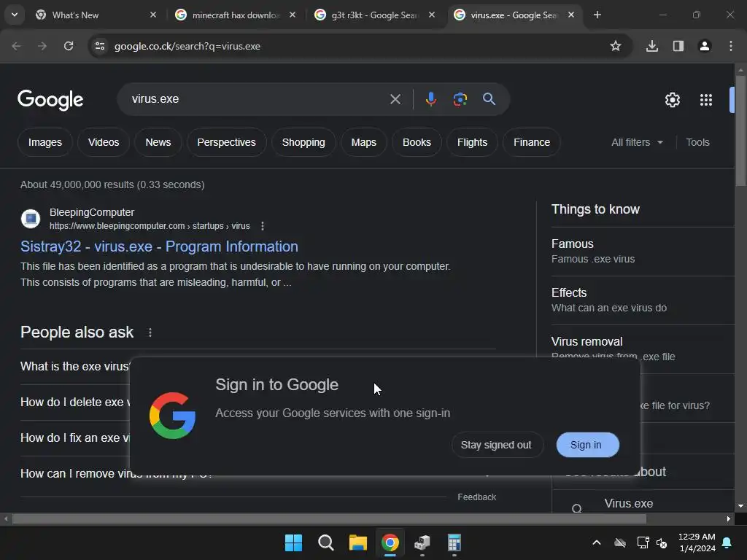Open search Tools
The width and height of the screenshot is (747, 560).
coord(697,142)
